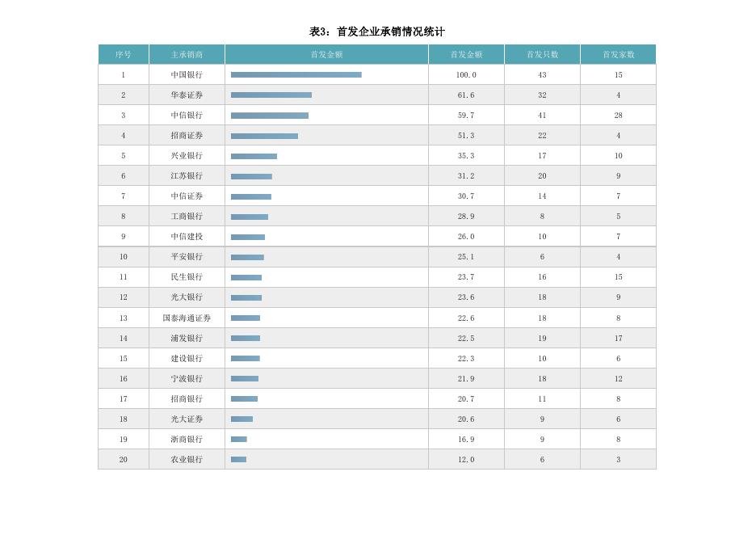Select the amount value 12.0

[x=466, y=460]
